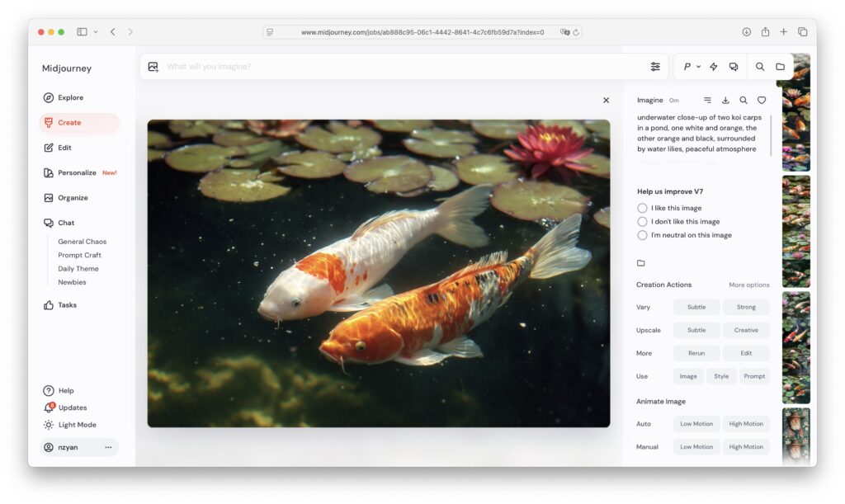
Task: Open a new tab with plus icon
Action: (784, 32)
